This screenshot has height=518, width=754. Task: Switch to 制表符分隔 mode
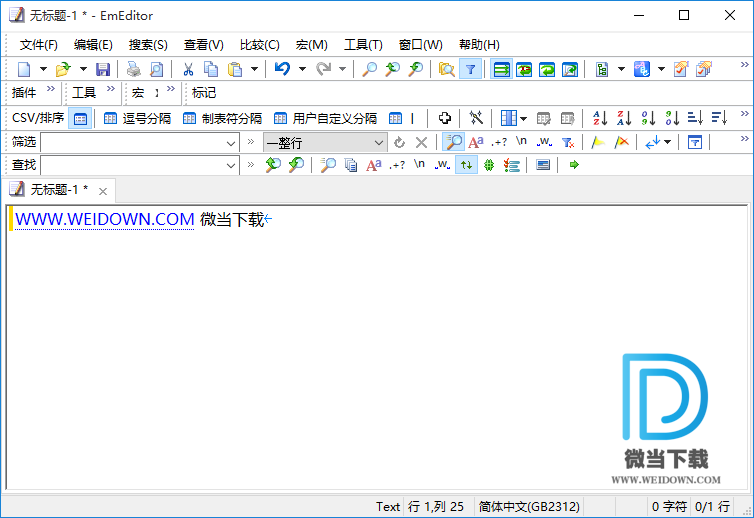(x=223, y=118)
